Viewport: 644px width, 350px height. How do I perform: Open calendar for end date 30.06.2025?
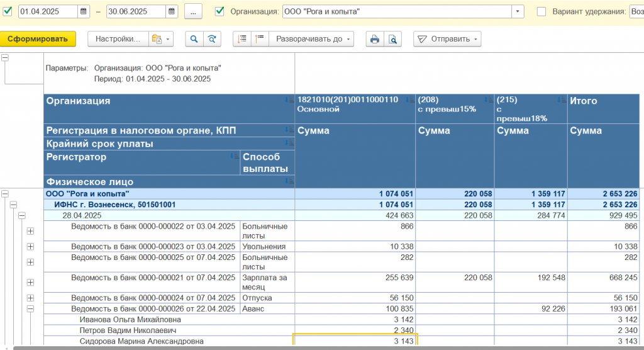pos(172,11)
